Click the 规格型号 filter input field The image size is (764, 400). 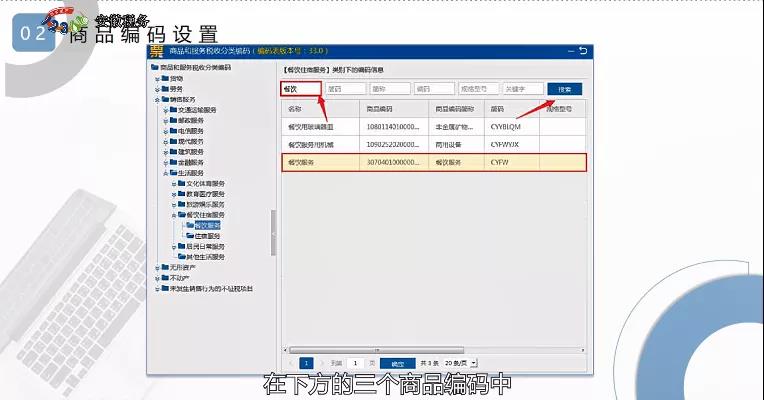click(x=478, y=89)
